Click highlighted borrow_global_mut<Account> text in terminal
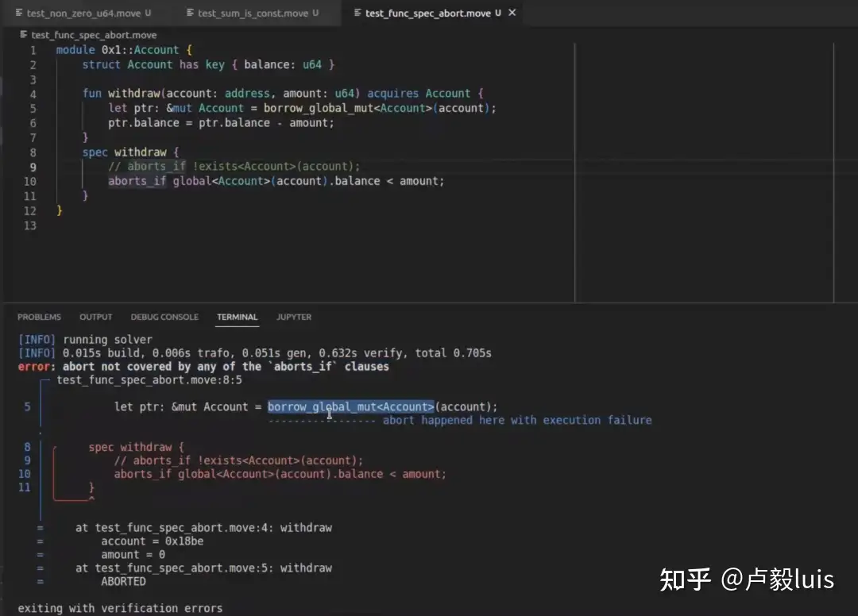Image resolution: width=858 pixels, height=616 pixels. pyautogui.click(x=350, y=406)
